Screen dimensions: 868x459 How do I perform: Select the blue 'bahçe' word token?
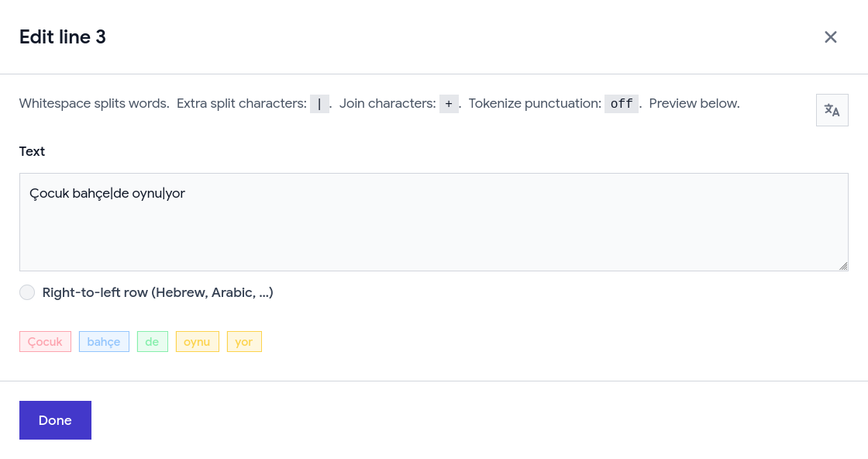(104, 342)
